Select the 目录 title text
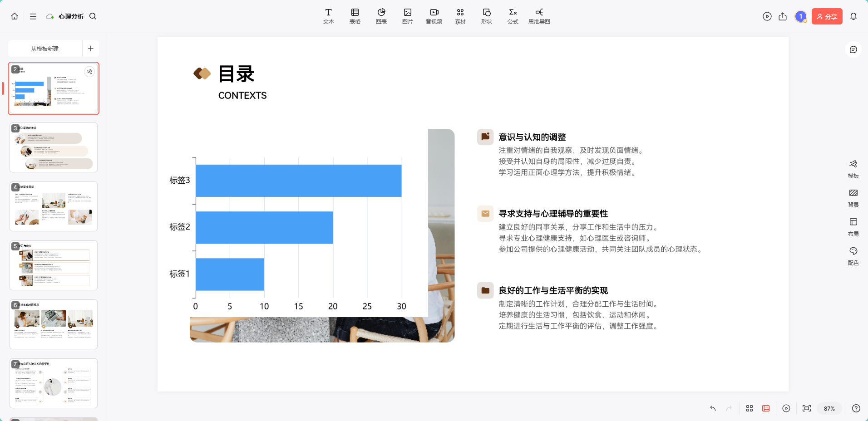This screenshot has width=868, height=421. [236, 74]
